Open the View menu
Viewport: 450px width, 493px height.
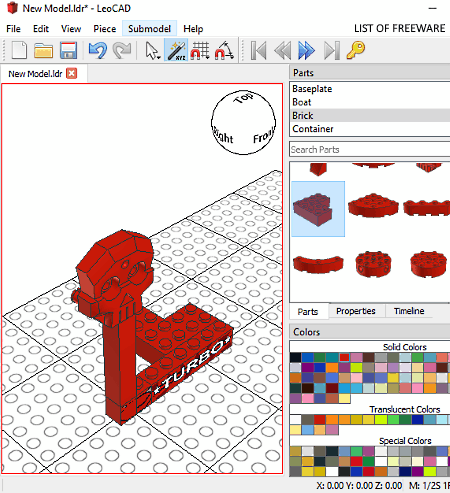pos(71,29)
